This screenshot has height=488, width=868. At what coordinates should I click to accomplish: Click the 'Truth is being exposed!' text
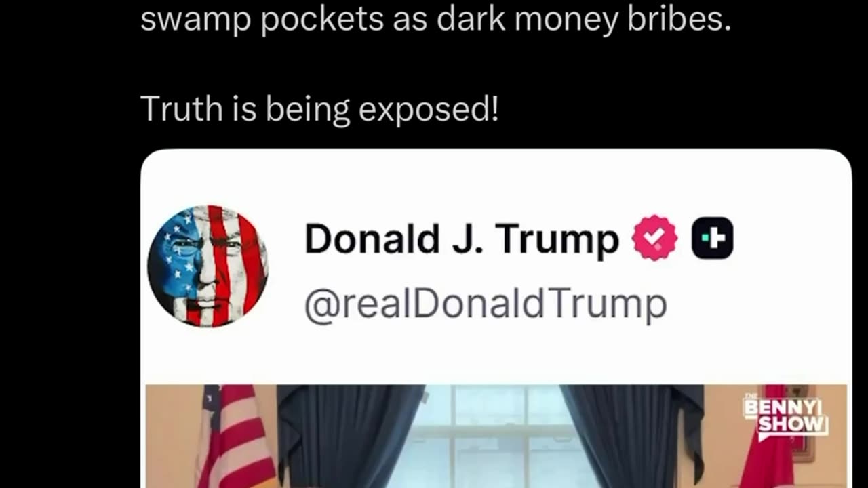pos(319,108)
